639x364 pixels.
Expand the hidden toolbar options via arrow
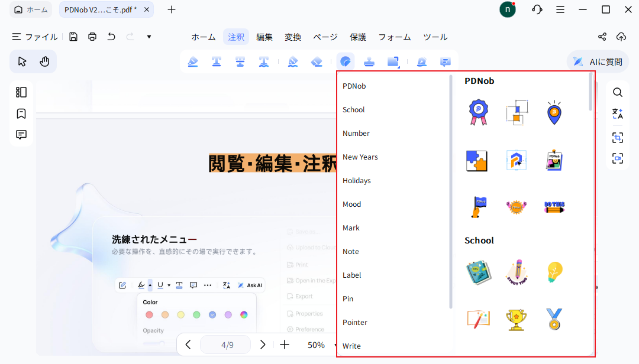(149, 37)
